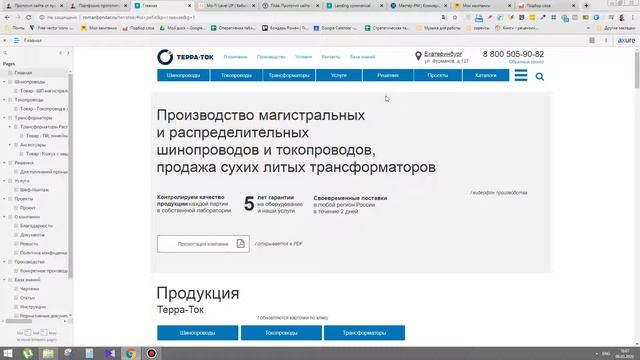Click the Chrome icon on the taskbar
640x360 pixels.
131,353
